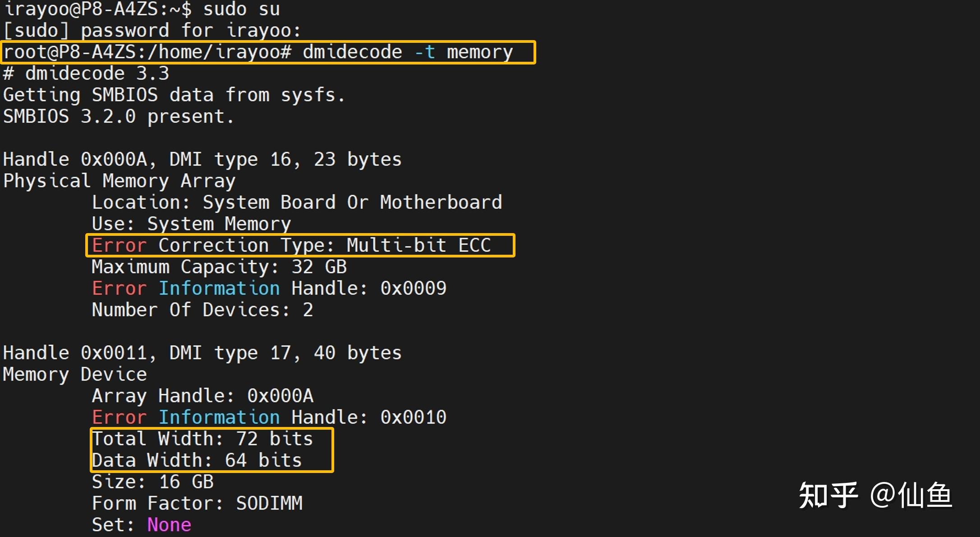Viewport: 980px width, 537px height.
Task: Click the Form Factor SODIMM line
Action: pyautogui.click(x=197, y=503)
